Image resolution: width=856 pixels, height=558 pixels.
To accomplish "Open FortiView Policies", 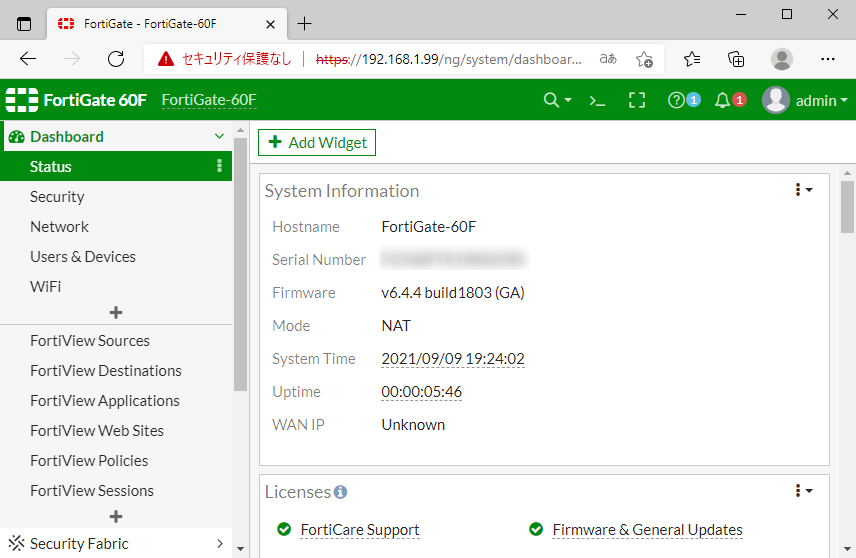I will tap(89, 461).
